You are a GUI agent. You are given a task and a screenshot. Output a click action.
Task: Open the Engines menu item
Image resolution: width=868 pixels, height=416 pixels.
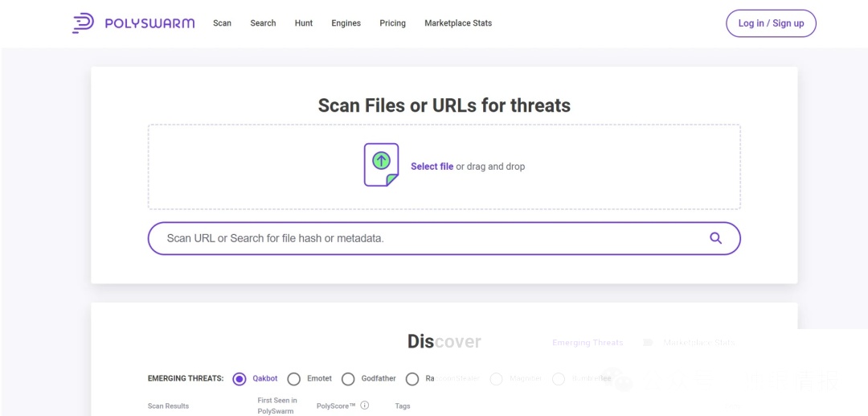(346, 23)
